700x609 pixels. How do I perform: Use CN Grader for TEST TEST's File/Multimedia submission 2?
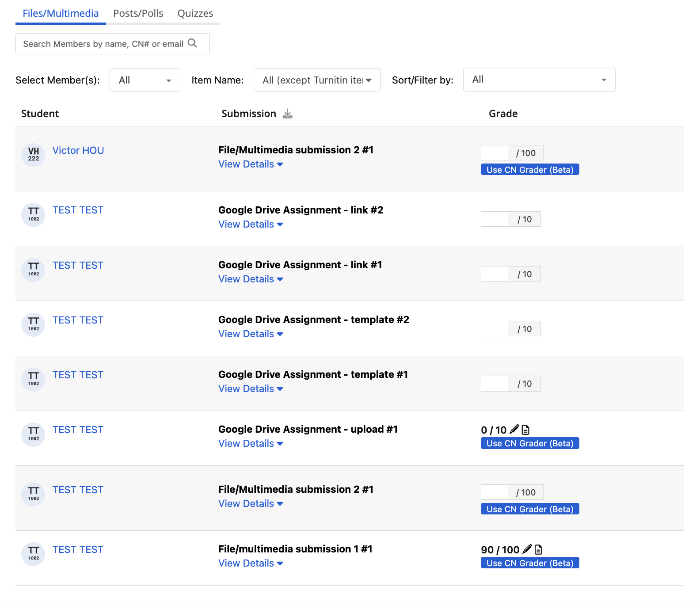click(x=530, y=509)
